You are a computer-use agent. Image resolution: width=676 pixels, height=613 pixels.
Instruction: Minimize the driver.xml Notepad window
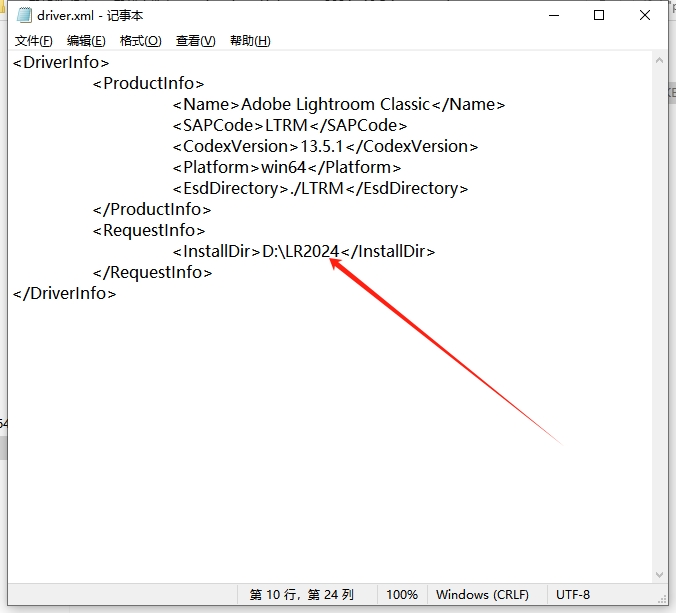pyautogui.click(x=554, y=16)
